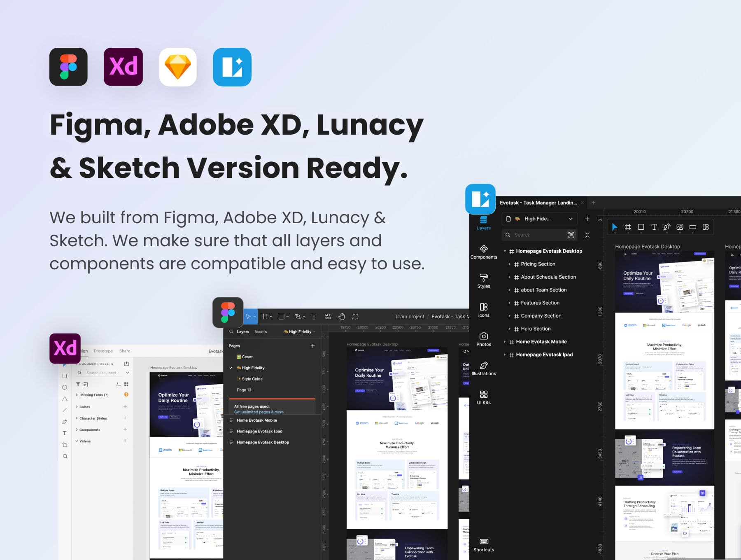
Task: Click the Adobe XD icon at top
Action: click(123, 67)
